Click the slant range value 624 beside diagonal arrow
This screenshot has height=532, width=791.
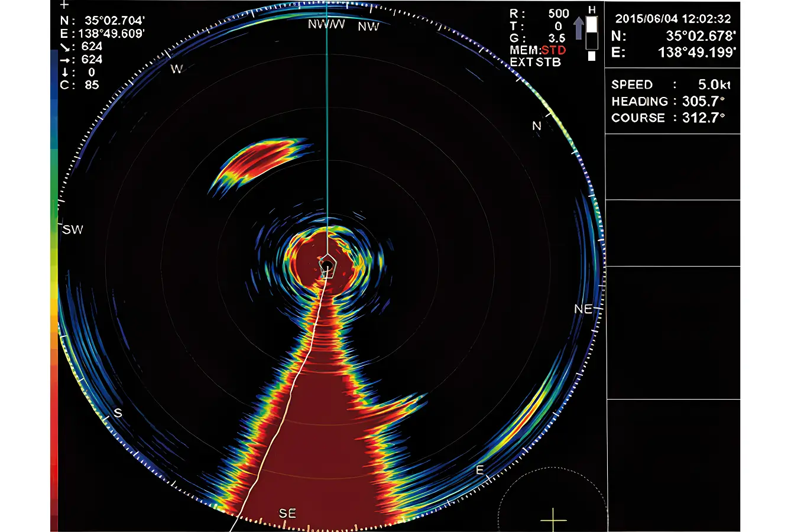pyautogui.click(x=92, y=47)
